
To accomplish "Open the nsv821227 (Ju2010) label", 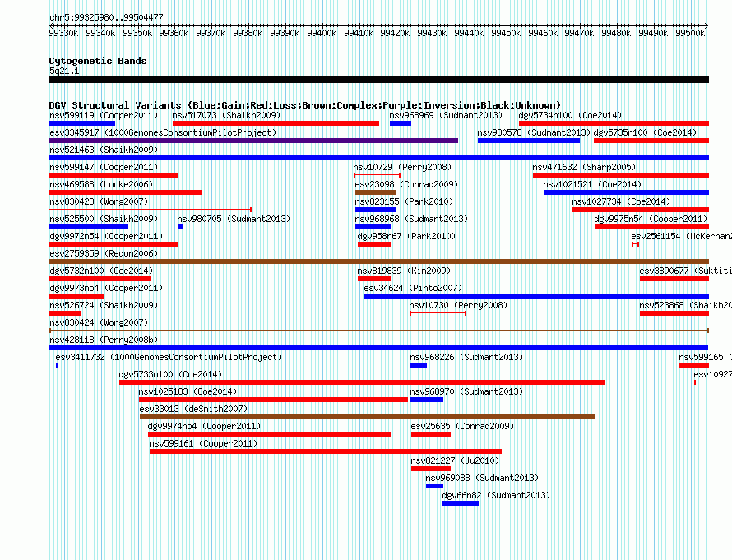I will click(x=455, y=460).
